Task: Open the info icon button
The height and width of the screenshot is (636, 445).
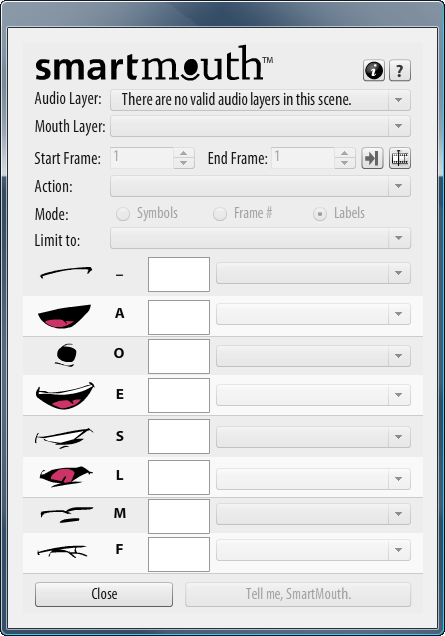Action: pyautogui.click(x=373, y=71)
